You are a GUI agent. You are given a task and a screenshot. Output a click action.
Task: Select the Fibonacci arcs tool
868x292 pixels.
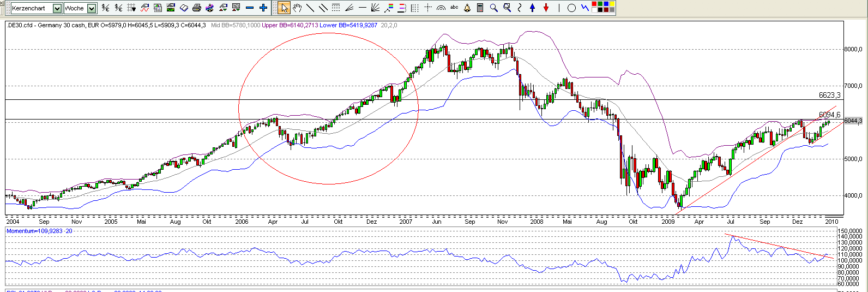click(x=441, y=8)
